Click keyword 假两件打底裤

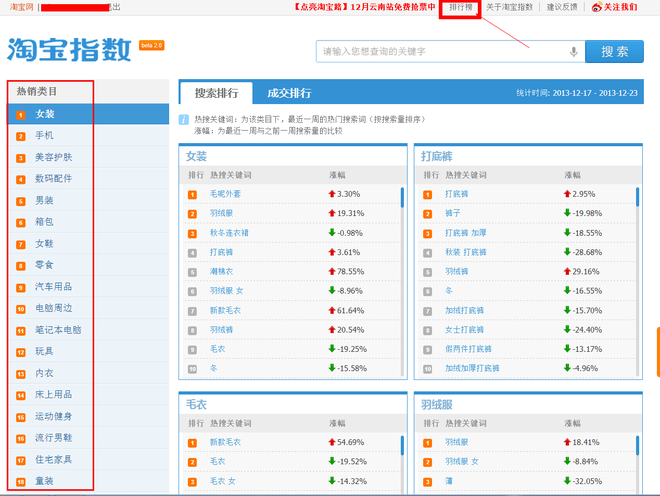click(x=468, y=349)
